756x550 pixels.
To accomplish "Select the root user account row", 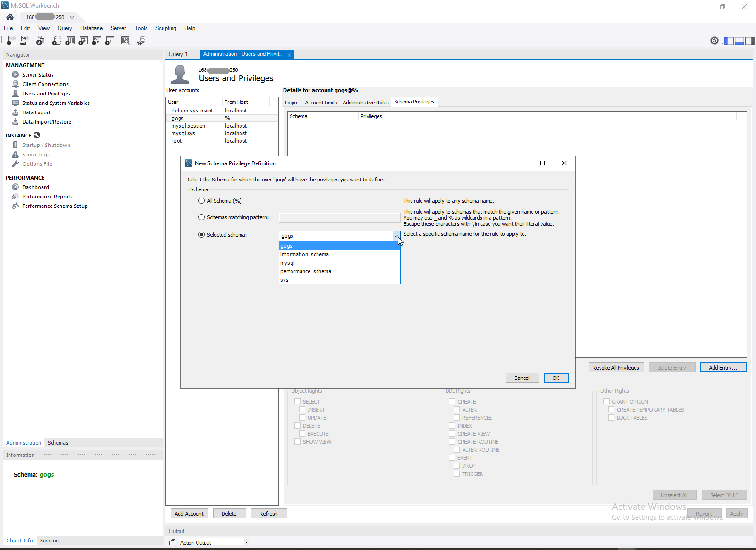I will [x=222, y=141].
